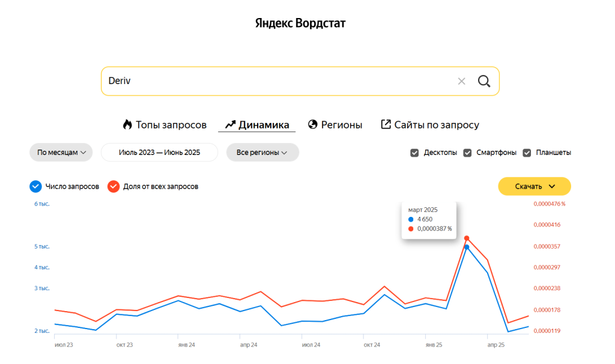Viewport: 615px width, 364px height.
Task: Open Сайты по запросу link
Action: [x=436, y=125]
